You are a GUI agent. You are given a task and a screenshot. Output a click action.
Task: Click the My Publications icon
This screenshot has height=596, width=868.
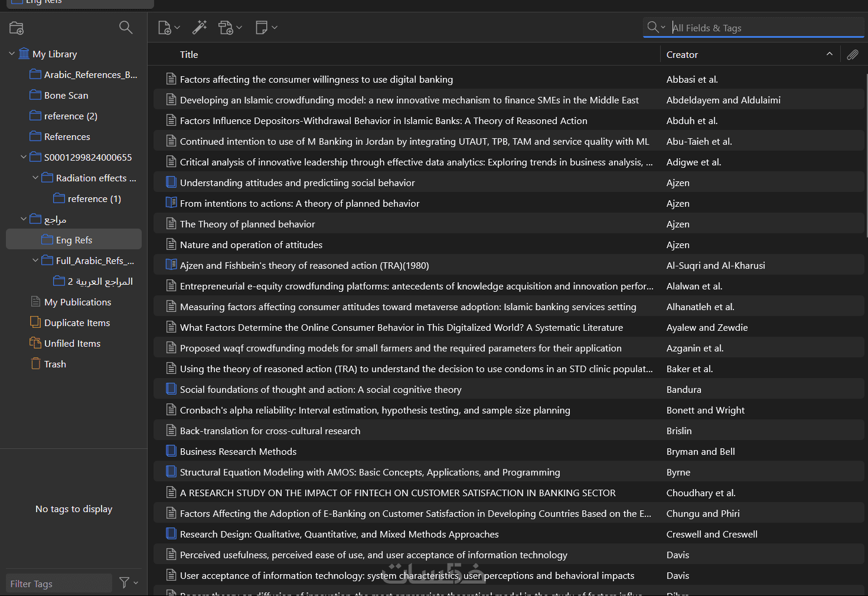35,302
